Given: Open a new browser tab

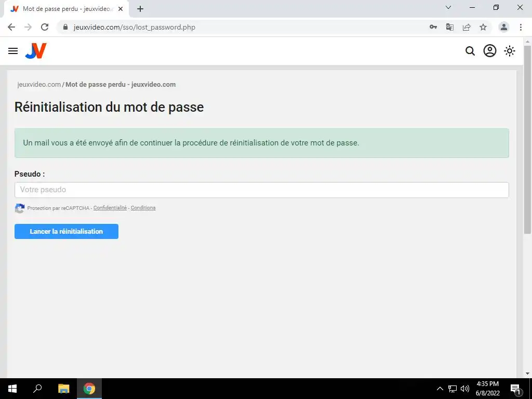Looking at the screenshot, I should pos(140,9).
